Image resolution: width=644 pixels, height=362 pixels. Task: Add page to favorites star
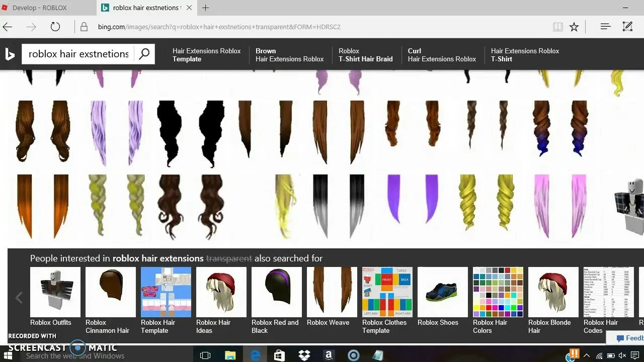point(574,27)
